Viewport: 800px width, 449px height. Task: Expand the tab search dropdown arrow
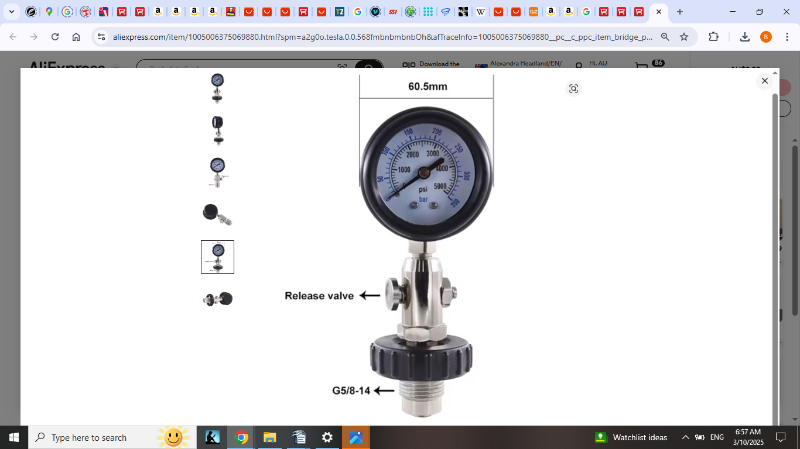[11, 12]
